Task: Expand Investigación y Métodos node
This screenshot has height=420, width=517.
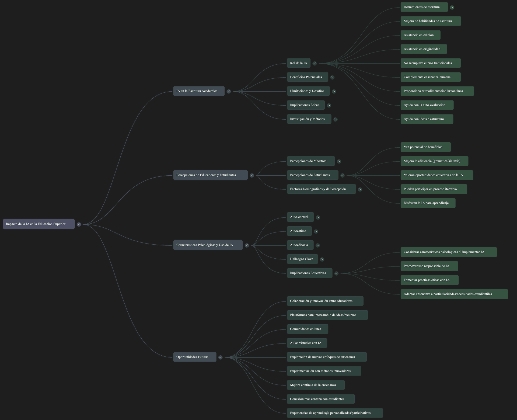Action: pyautogui.click(x=335, y=119)
